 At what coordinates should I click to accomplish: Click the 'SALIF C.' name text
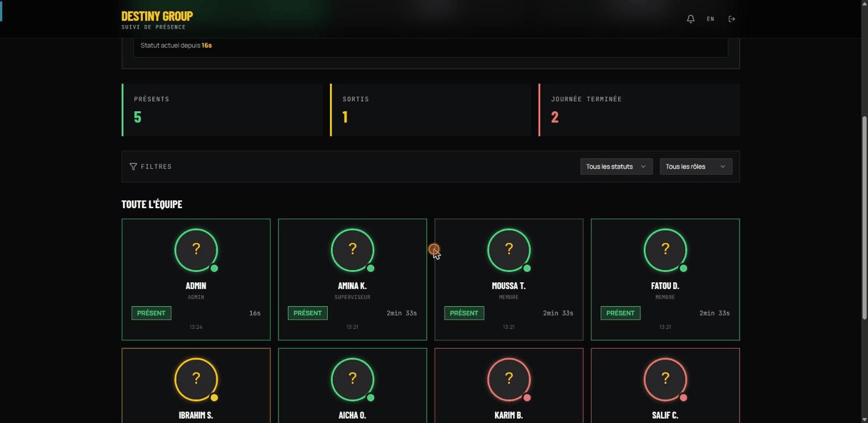(665, 415)
